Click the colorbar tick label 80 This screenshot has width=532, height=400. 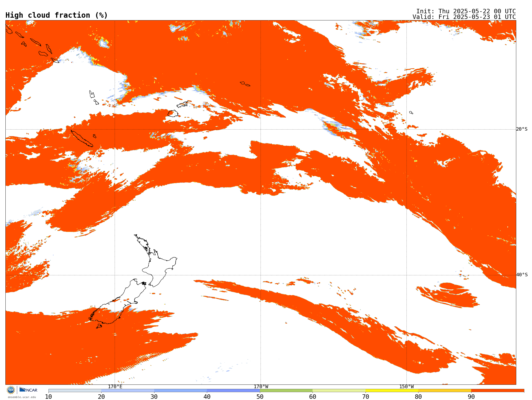pos(418,397)
